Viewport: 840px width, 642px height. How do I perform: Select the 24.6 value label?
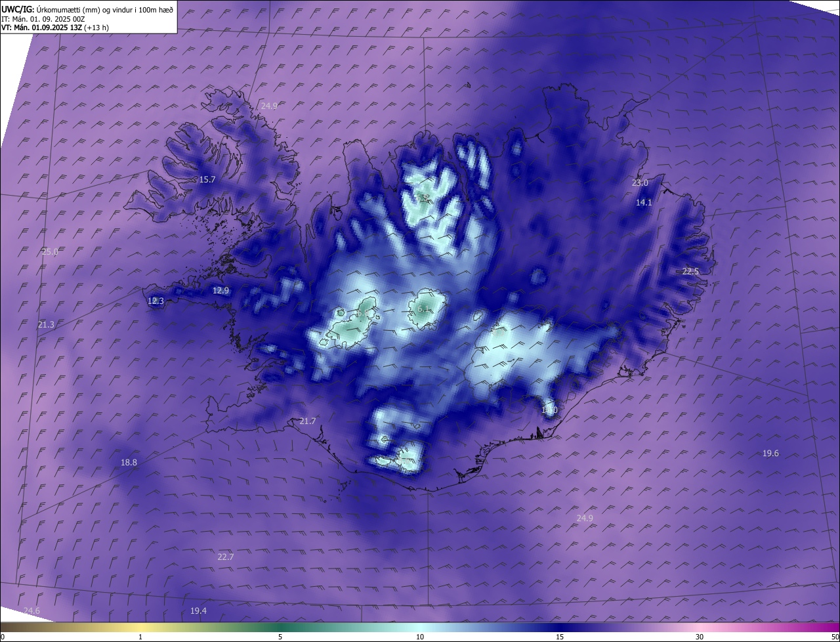tap(31, 611)
